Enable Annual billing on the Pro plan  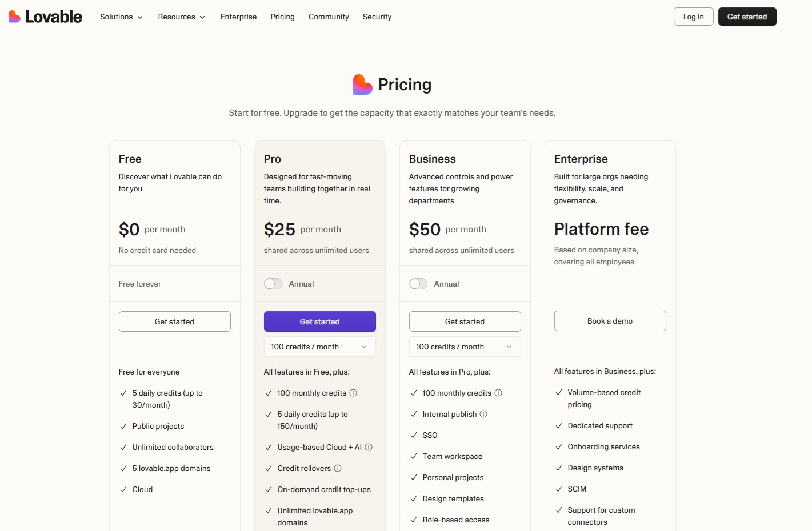273,284
